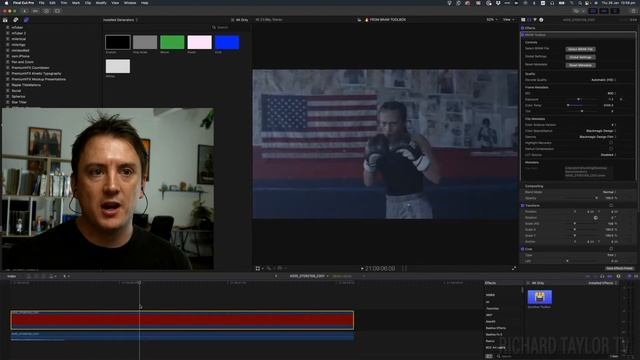Viewport: 640px width, 360px height.
Task: Toggle the 4K Only checkbox in generators browser
Action: coord(233,20)
